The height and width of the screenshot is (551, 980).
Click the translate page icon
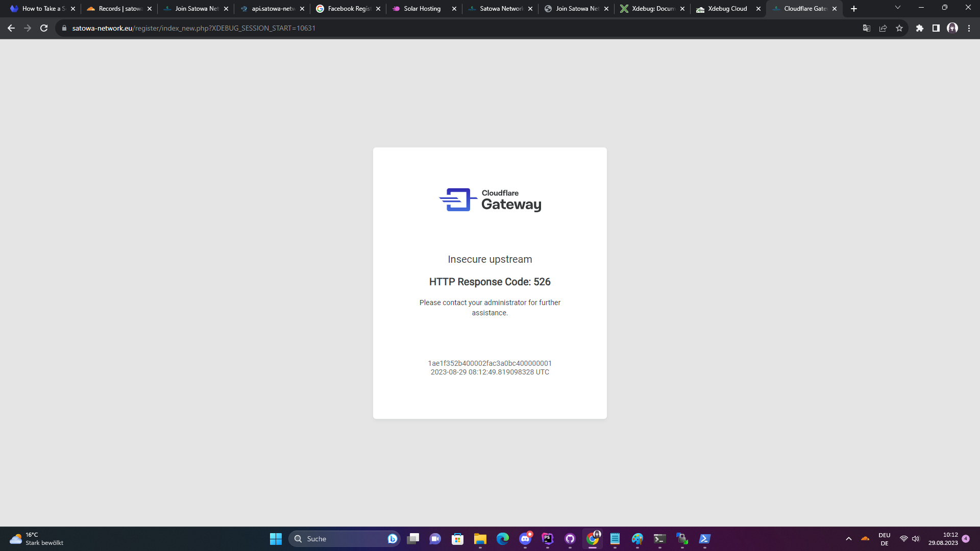(x=867, y=28)
